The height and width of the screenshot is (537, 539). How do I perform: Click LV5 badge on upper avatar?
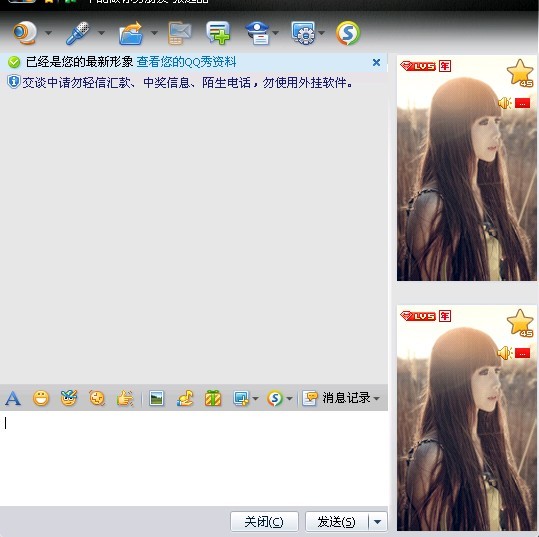click(x=418, y=66)
